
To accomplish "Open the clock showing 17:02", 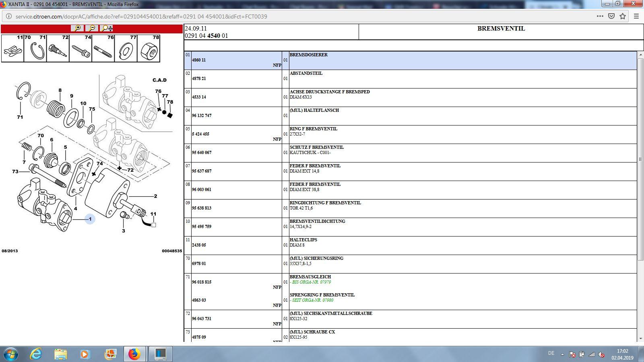I will (x=622, y=354).
